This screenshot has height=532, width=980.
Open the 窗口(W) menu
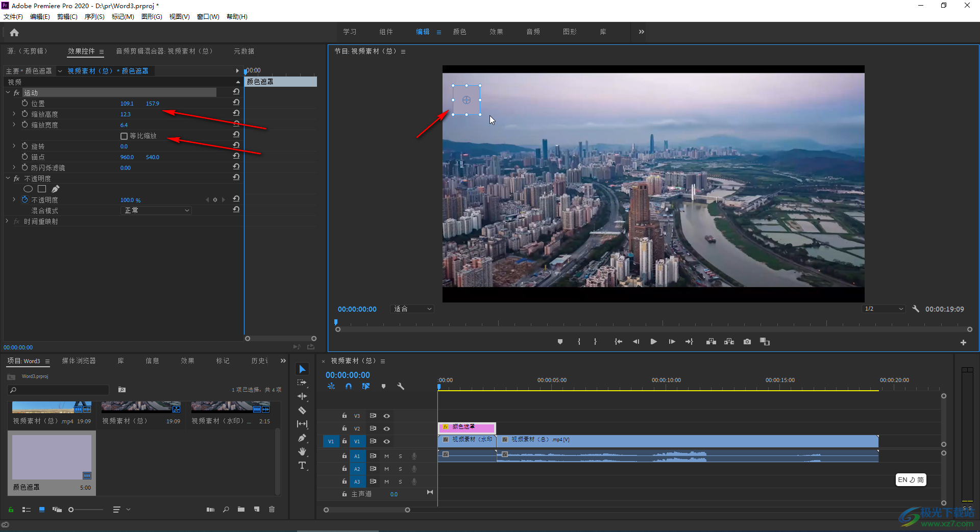(x=208, y=17)
